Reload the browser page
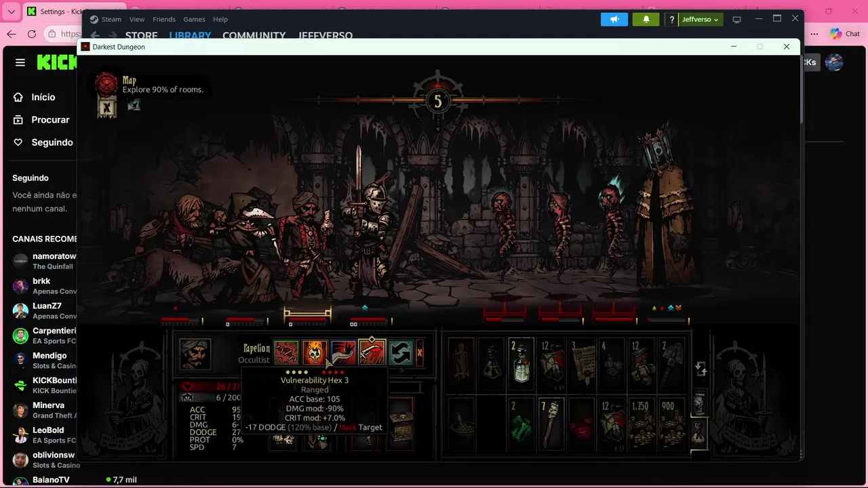The width and height of the screenshot is (868, 488). tap(32, 34)
